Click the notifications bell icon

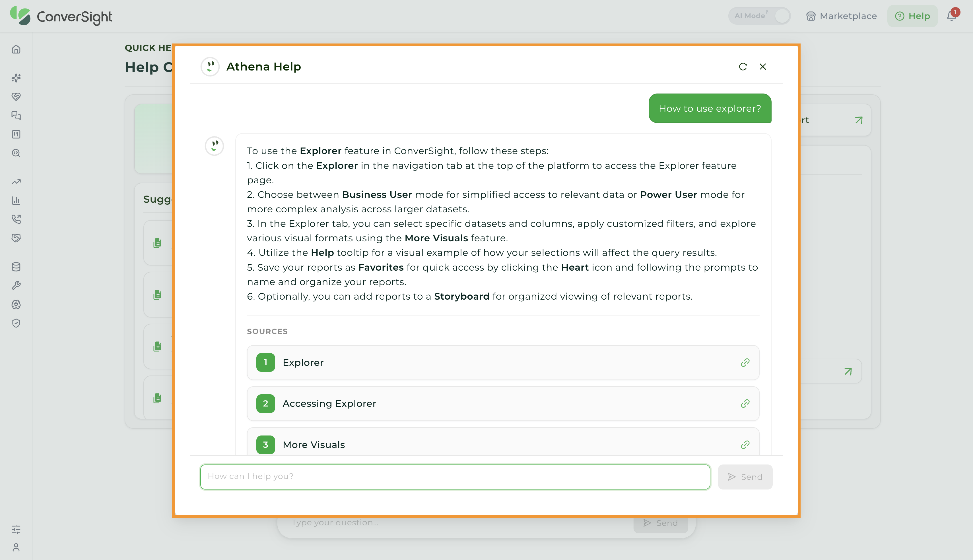pyautogui.click(x=951, y=16)
